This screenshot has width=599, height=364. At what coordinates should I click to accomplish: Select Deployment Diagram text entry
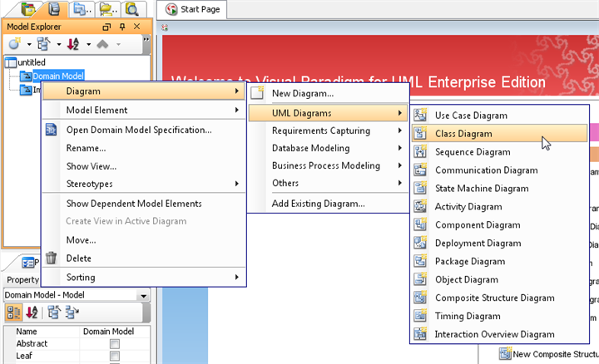pos(478,243)
